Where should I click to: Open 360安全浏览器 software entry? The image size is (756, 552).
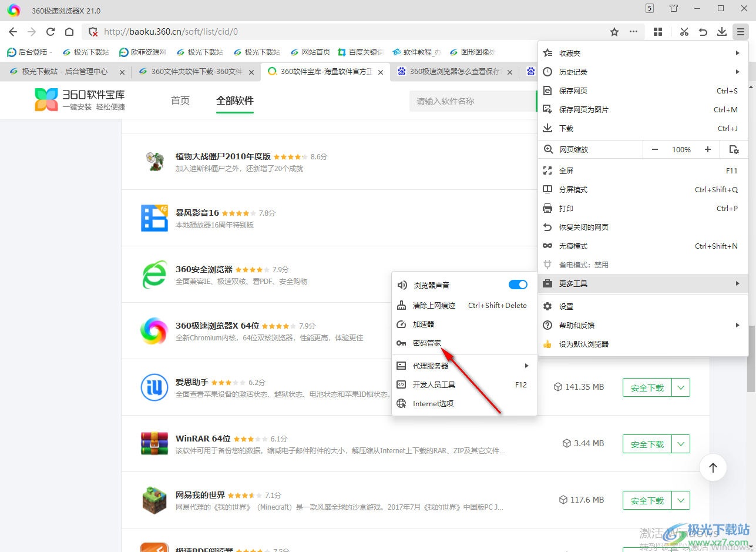(204, 269)
